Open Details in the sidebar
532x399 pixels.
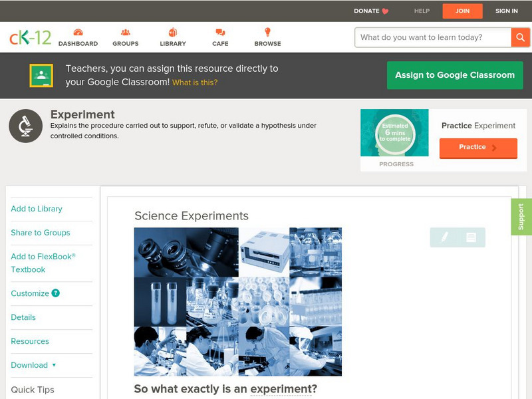[x=23, y=317]
